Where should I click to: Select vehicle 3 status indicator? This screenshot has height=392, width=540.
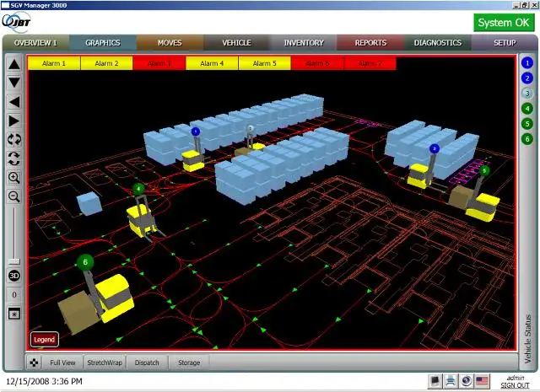[527, 93]
